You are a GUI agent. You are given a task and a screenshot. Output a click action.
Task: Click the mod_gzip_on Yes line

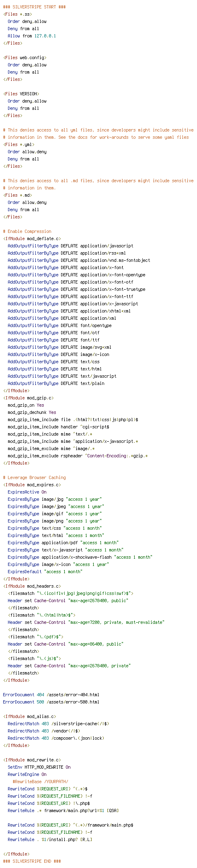(x=26, y=405)
